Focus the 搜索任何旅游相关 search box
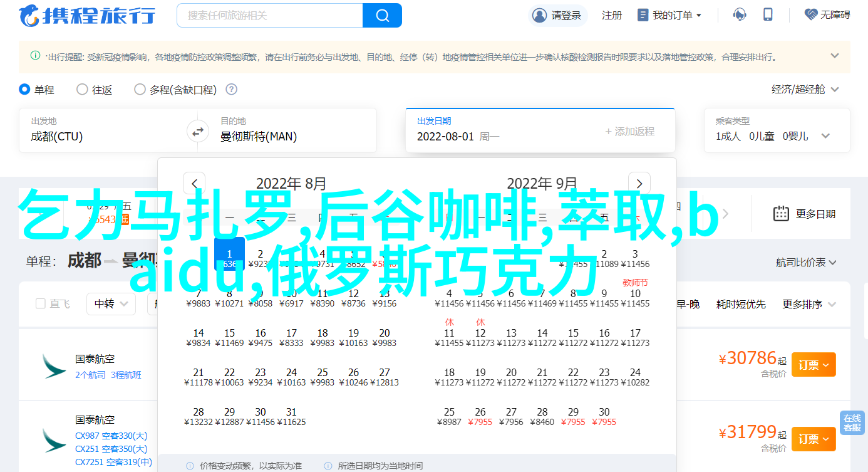Screen dimensions: 868x472 coord(270,15)
